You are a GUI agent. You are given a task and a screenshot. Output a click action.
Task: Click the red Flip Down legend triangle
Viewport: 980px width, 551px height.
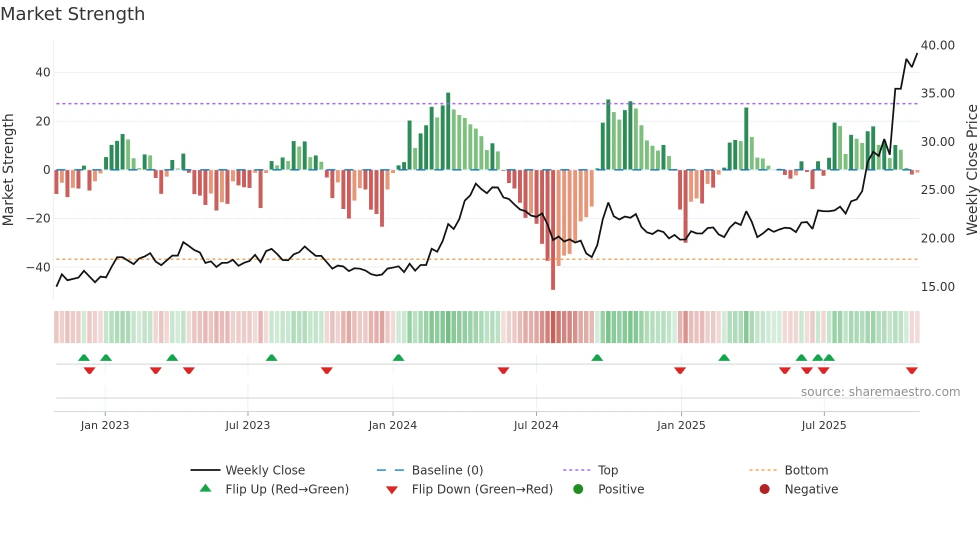click(392, 490)
